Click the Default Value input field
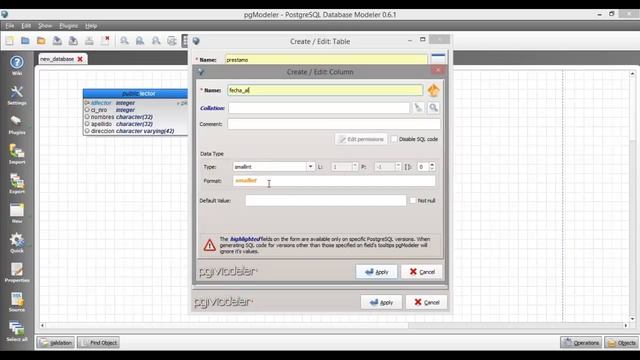Screen dimensions: 640x360 pos(326,200)
